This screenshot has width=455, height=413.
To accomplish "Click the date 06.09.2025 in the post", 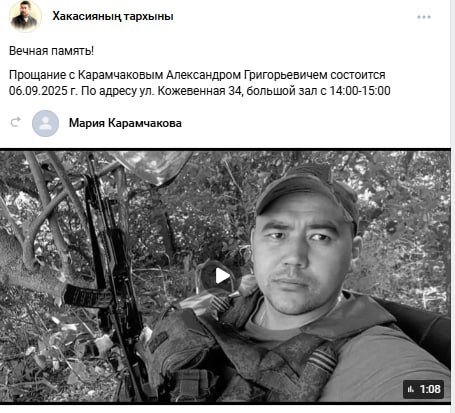I will click(38, 91).
